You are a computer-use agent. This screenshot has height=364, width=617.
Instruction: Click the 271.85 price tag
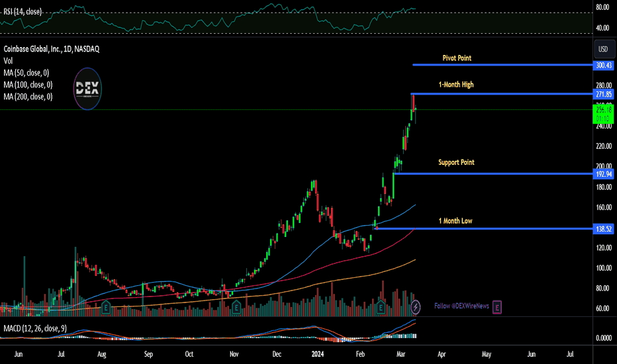coord(604,94)
